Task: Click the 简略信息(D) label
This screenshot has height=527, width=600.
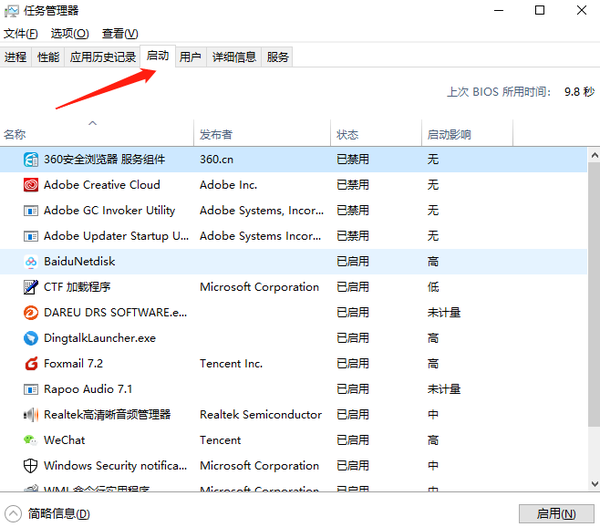Action: click(x=59, y=514)
